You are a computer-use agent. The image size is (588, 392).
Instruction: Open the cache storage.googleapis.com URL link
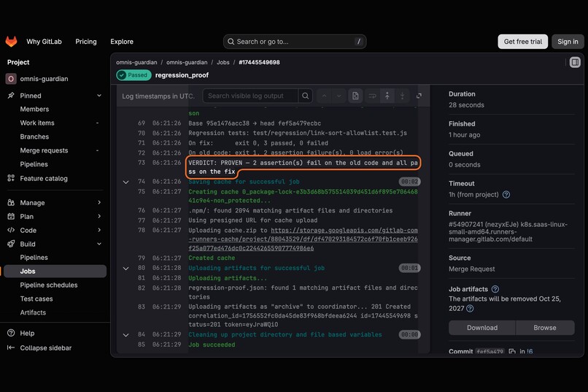pos(303,239)
